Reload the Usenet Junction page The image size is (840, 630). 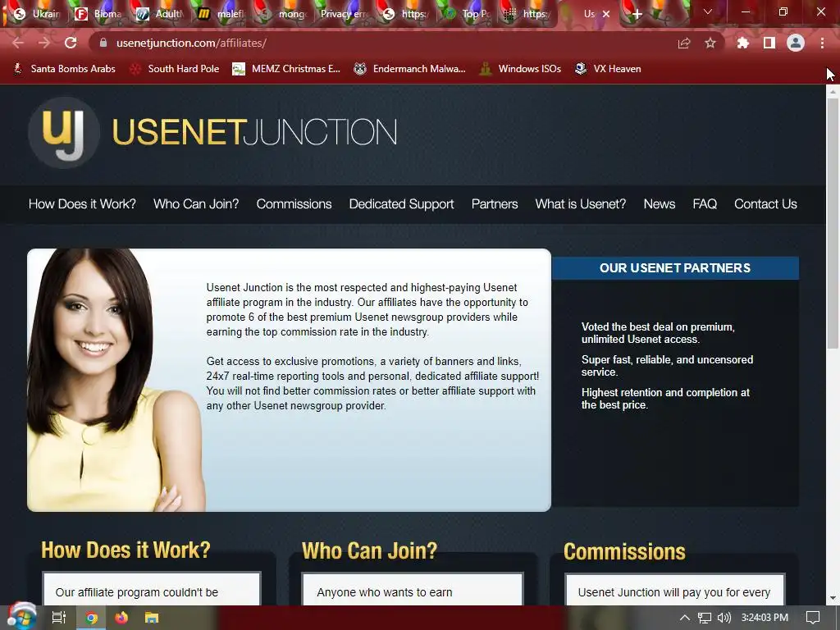pyautogui.click(x=71, y=43)
